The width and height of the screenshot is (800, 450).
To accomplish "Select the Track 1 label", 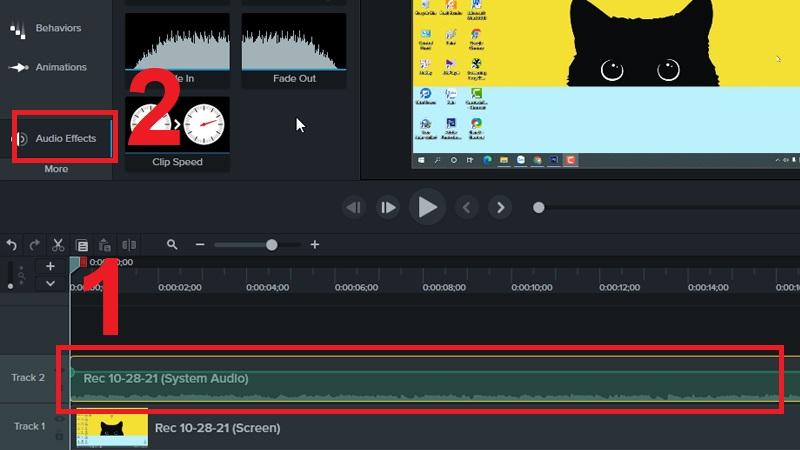I will (x=29, y=426).
